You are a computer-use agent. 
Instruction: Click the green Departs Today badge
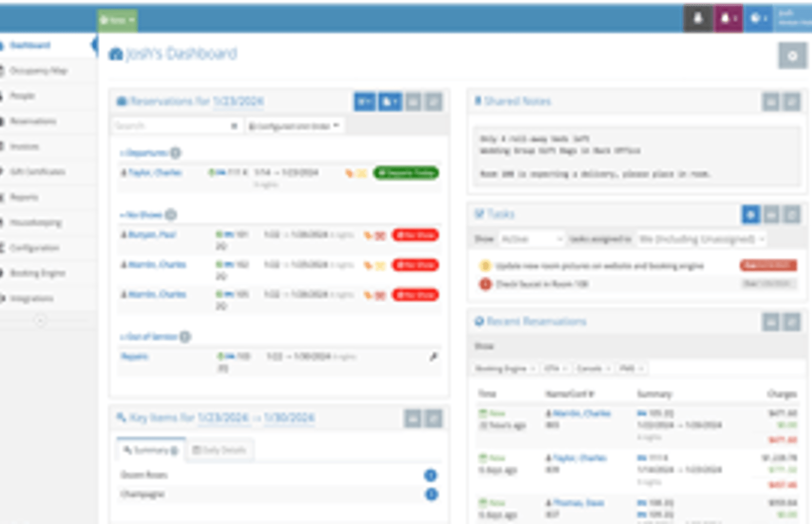click(x=406, y=173)
